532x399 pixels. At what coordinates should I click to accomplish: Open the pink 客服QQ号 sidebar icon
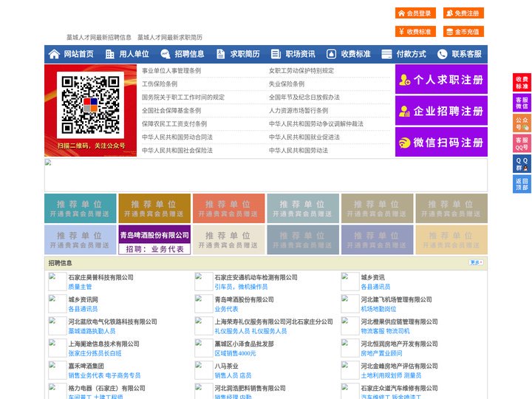[522, 143]
